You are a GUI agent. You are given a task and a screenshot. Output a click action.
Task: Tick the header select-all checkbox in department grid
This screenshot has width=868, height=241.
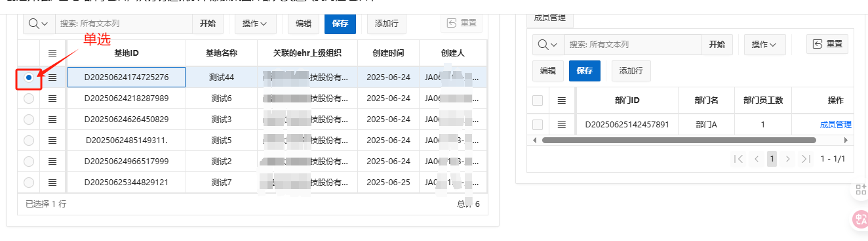pyautogui.click(x=538, y=100)
